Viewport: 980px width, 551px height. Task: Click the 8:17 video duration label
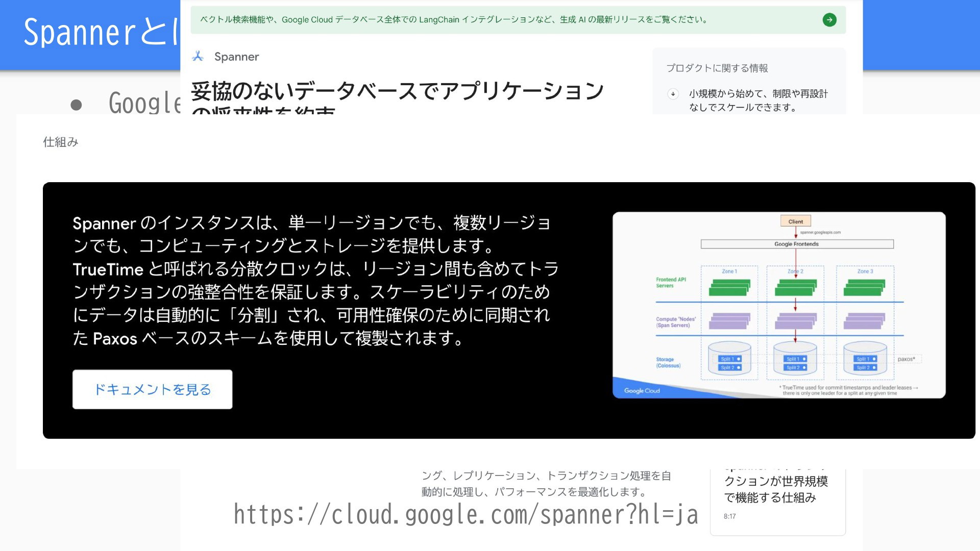[x=729, y=516]
